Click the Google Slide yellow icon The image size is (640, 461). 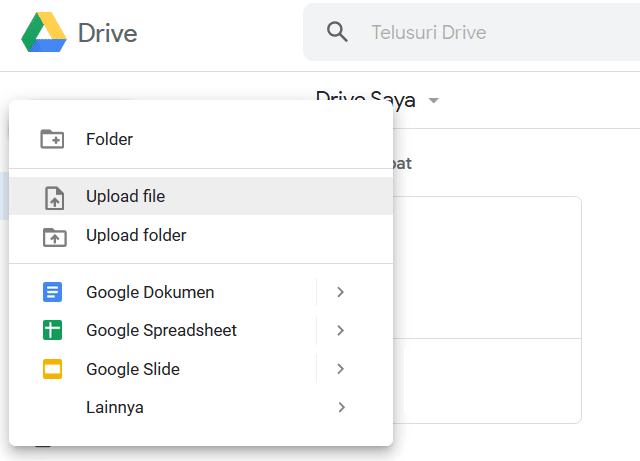pos(53,369)
